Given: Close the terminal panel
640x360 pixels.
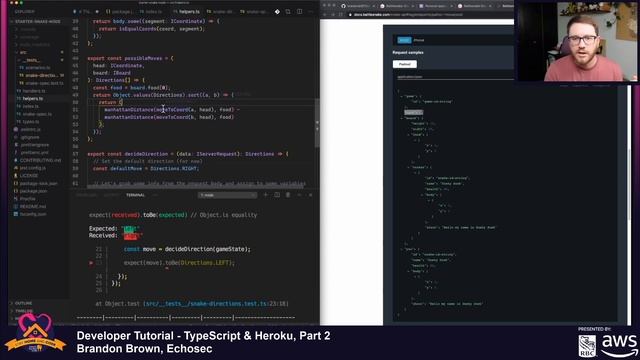Looking at the screenshot, I should coord(310,195).
